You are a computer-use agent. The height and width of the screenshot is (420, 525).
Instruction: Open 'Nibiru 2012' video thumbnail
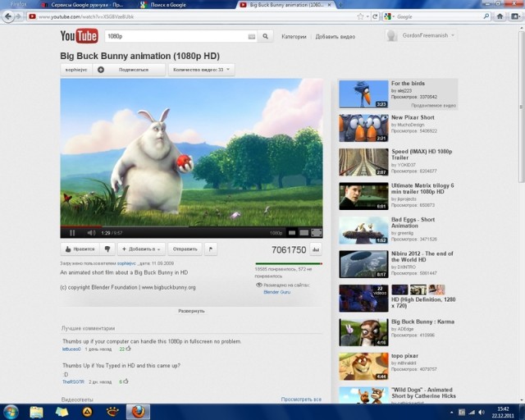(363, 264)
